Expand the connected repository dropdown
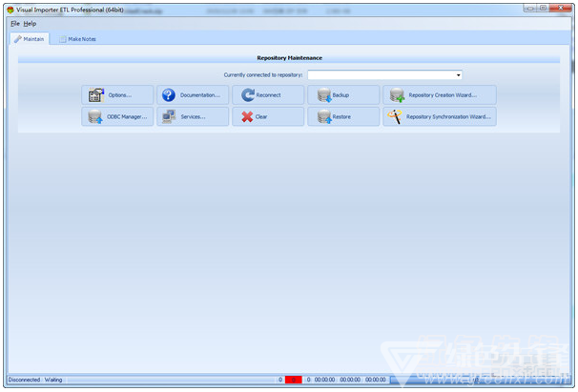Viewport: 578px width, 392px height. click(458, 74)
